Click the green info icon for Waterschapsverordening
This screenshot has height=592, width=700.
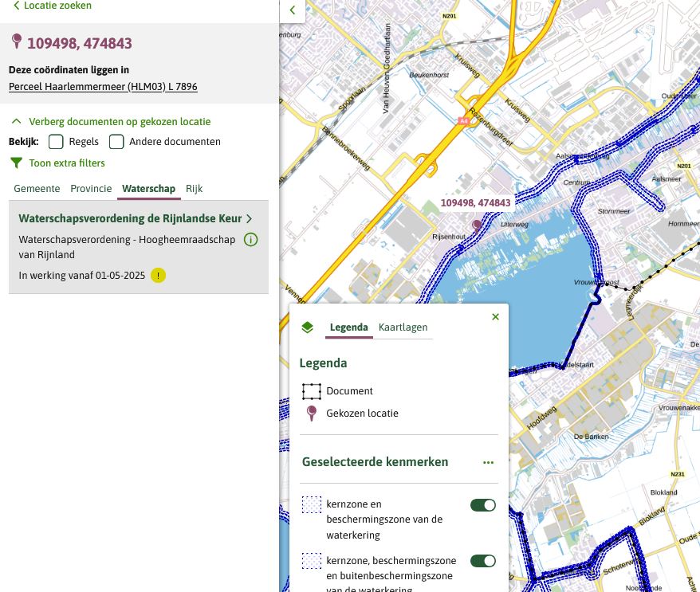[x=250, y=240]
